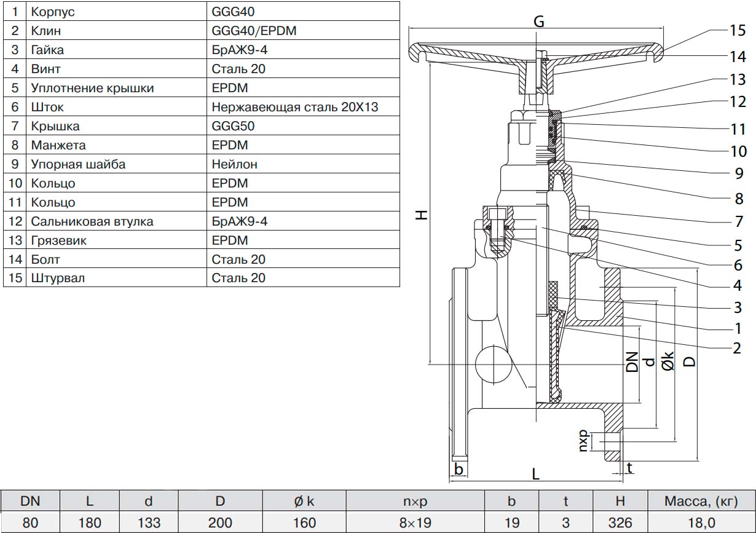Image resolution: width=756 pixels, height=533 pixels.
Task: Click callout number 8 right of the drawing
Action: click(738, 199)
